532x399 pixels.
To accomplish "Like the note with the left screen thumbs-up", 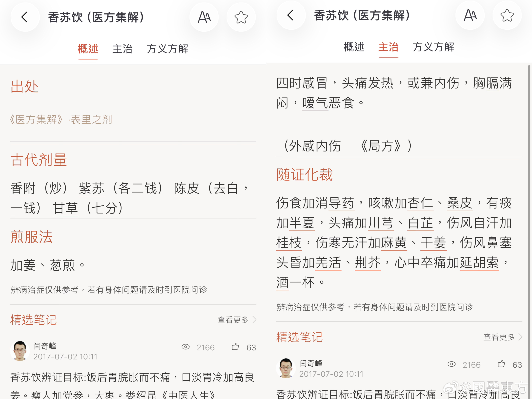I will point(235,347).
